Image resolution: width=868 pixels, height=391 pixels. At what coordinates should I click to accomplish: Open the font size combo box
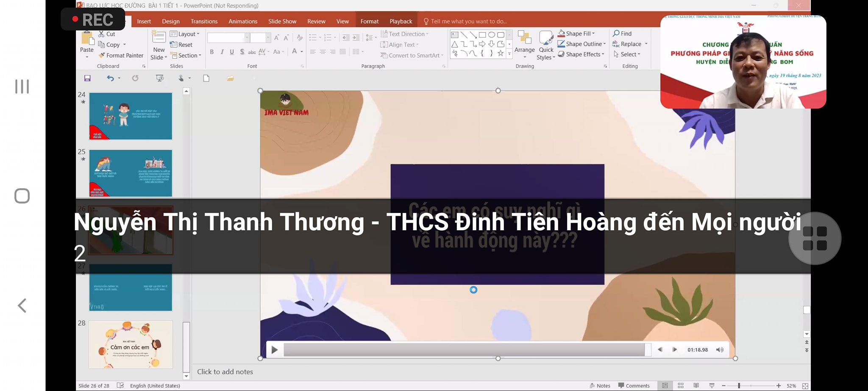coord(260,38)
